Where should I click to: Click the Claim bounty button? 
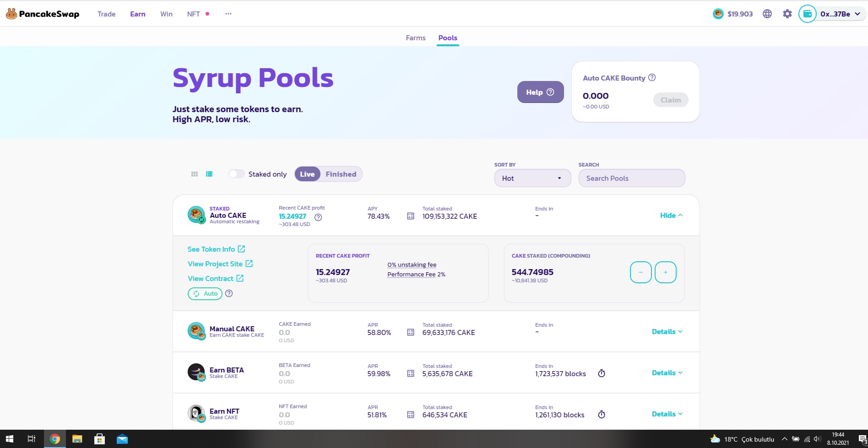[670, 100]
